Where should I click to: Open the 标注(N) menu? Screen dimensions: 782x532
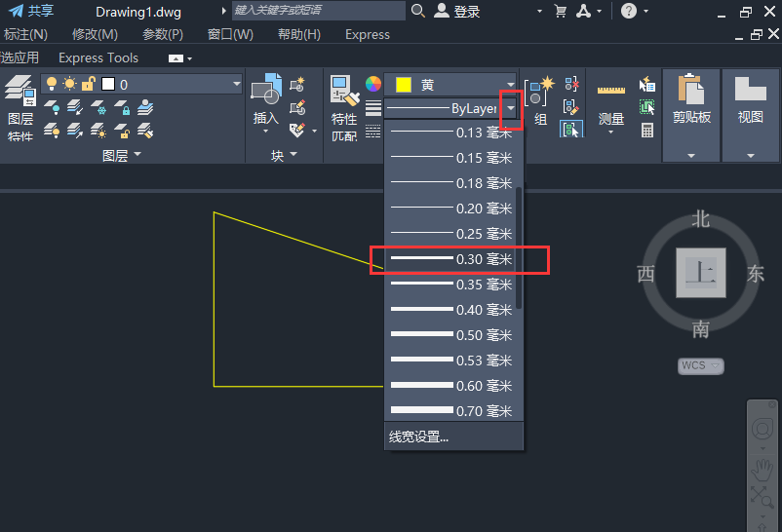point(25,34)
